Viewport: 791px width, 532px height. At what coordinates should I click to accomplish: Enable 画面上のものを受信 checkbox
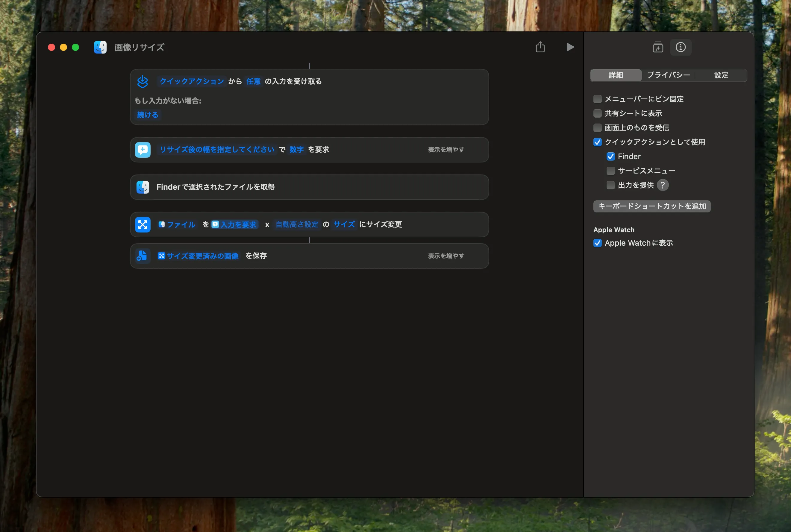click(598, 127)
